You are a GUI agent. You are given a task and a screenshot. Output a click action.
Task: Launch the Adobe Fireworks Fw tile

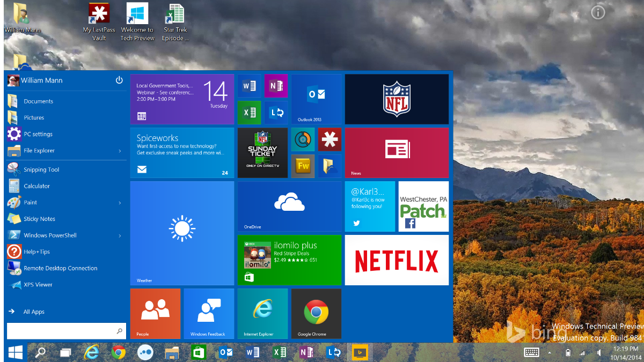click(x=303, y=166)
